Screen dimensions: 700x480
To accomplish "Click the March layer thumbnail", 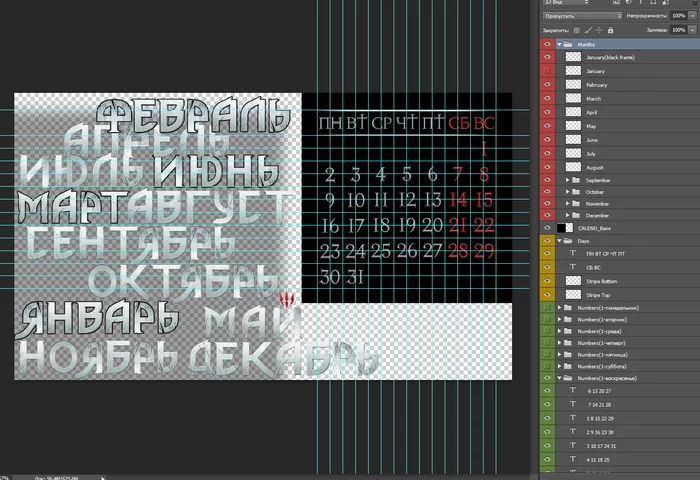I will 573,98.
